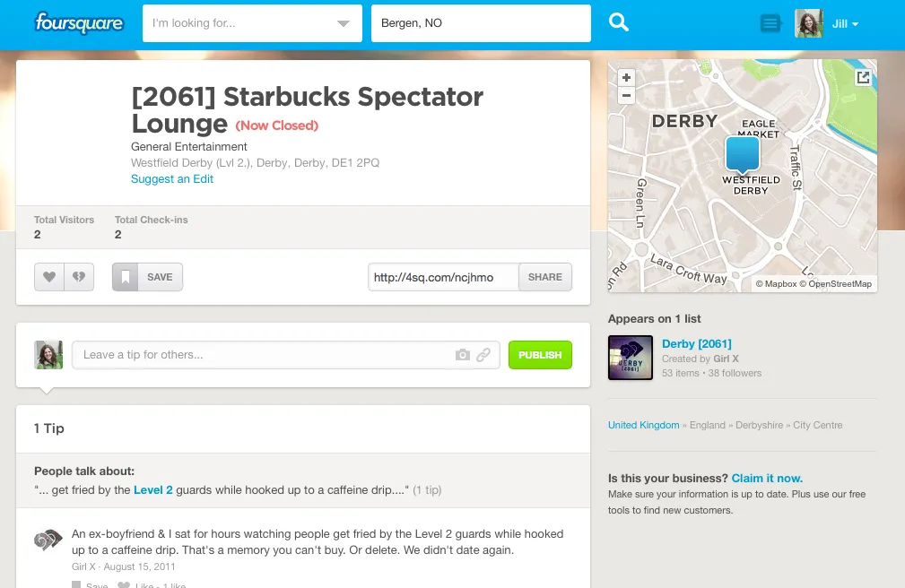Click the link icon in the tip box
This screenshot has height=588, width=905.
tap(483, 355)
